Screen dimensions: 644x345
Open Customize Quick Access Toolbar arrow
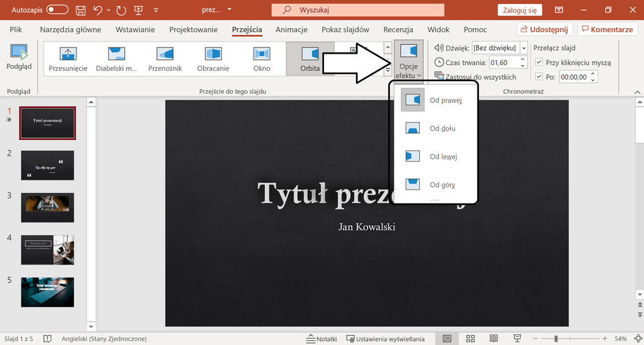156,10
